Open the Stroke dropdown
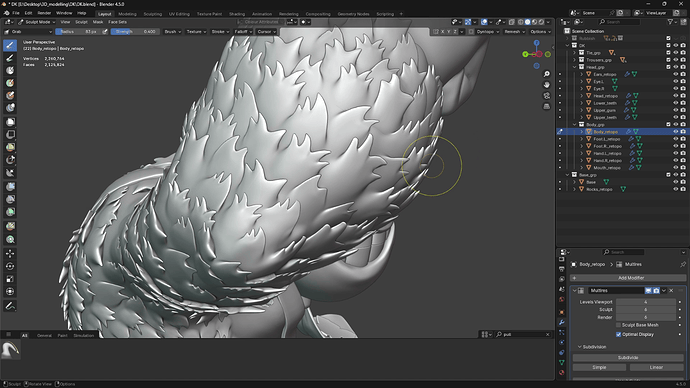 coord(220,32)
